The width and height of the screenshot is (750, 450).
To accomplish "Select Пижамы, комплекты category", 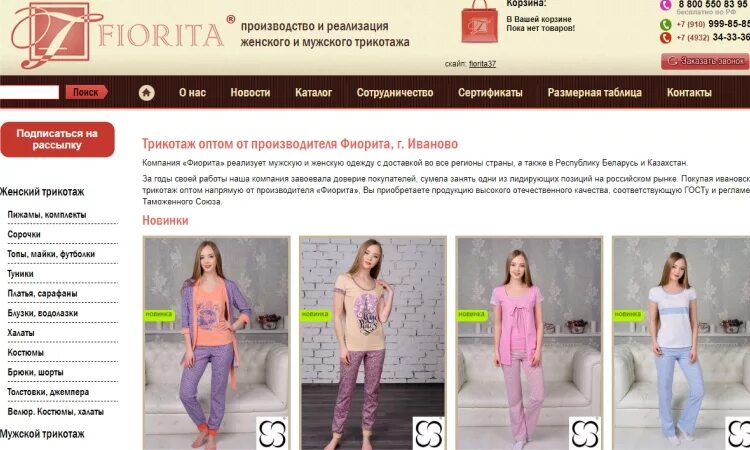I will (x=47, y=215).
